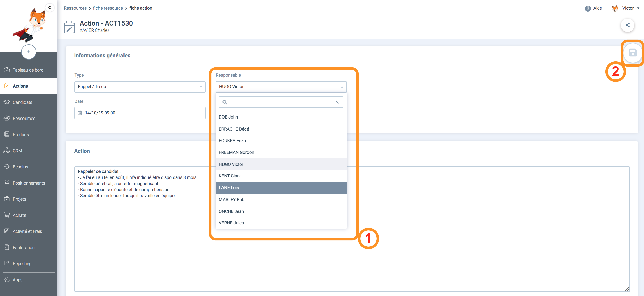Viewport: 644px width, 296px height.
Task: Collapse the sidebar with the chevron button
Action: 50,8
